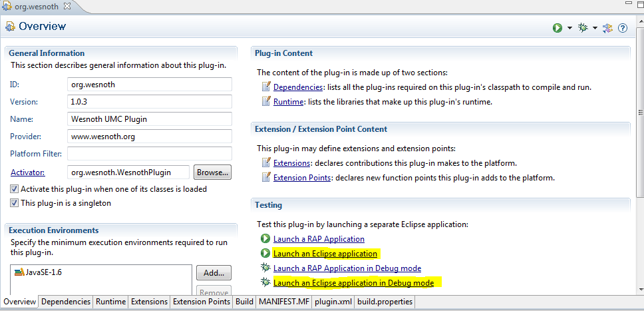
Task: Switch to the Overview bottom tab
Action: click(x=20, y=302)
